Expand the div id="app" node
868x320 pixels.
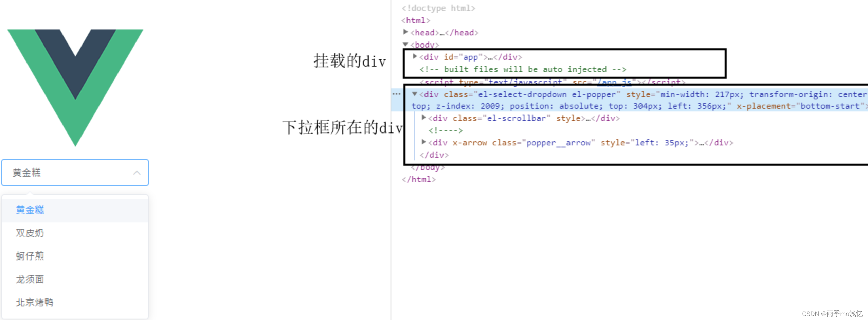point(415,56)
